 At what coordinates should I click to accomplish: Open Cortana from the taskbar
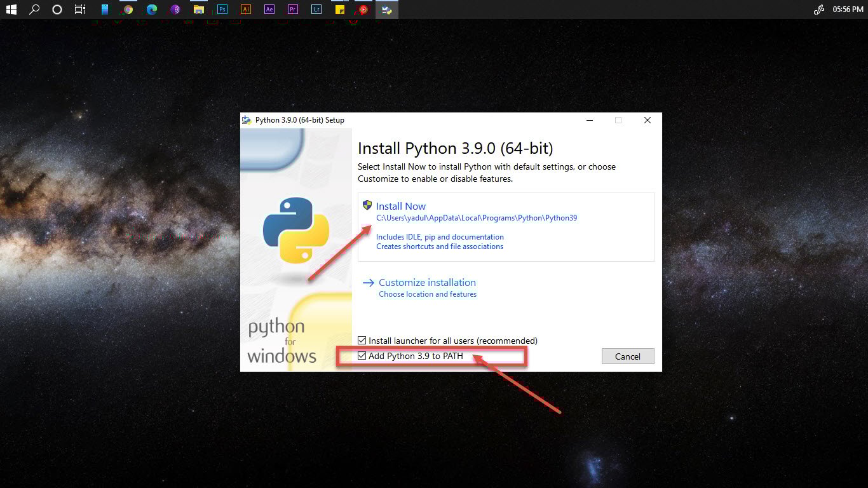tap(57, 10)
